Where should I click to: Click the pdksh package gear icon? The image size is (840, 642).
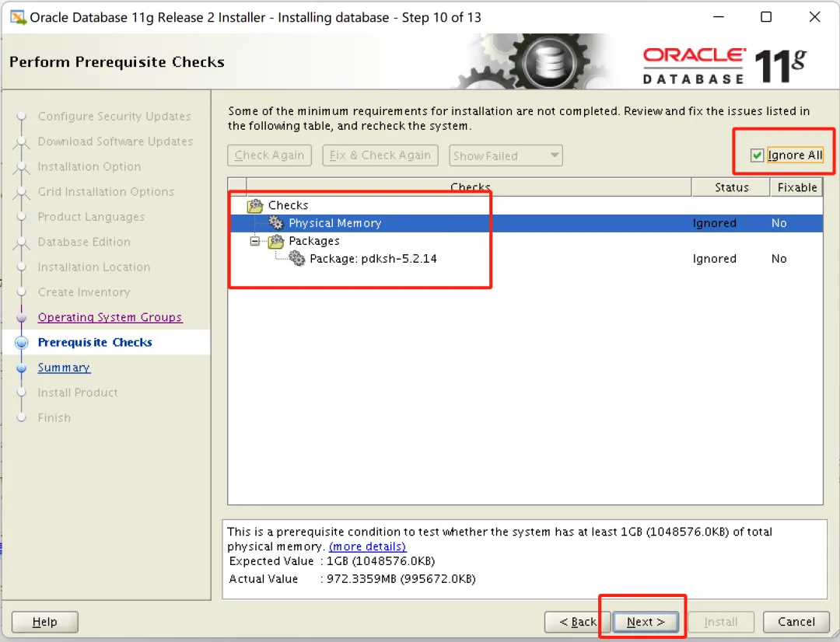[x=297, y=259]
